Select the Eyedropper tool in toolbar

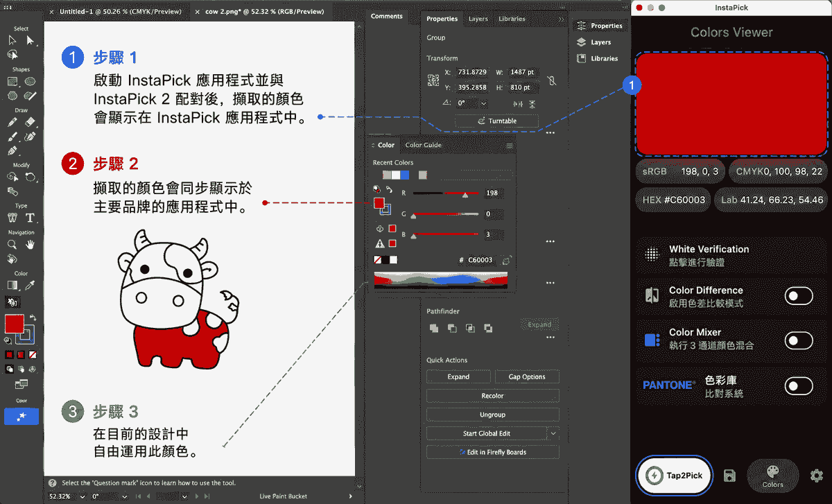pyautogui.click(x=31, y=285)
